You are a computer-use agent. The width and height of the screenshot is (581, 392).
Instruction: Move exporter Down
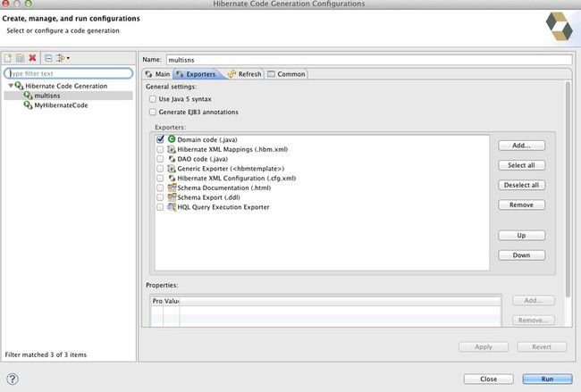click(521, 255)
